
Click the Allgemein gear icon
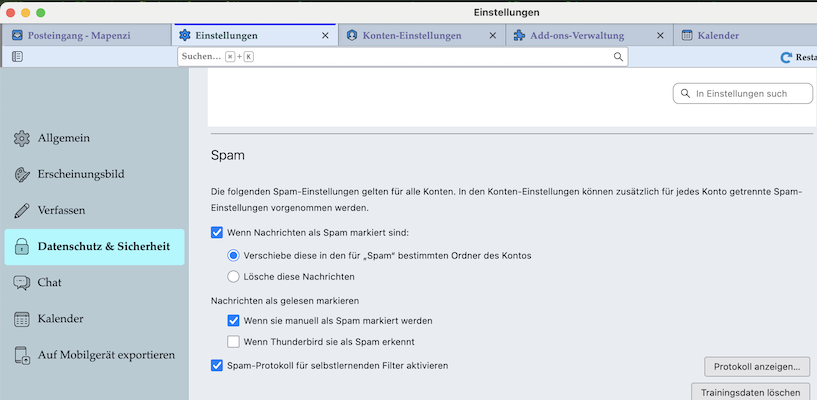click(x=22, y=139)
